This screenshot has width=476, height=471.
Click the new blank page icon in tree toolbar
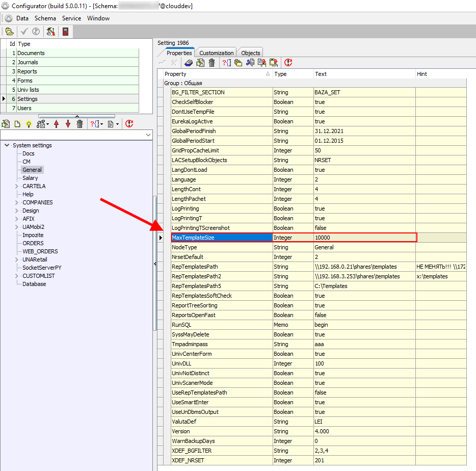18,124
